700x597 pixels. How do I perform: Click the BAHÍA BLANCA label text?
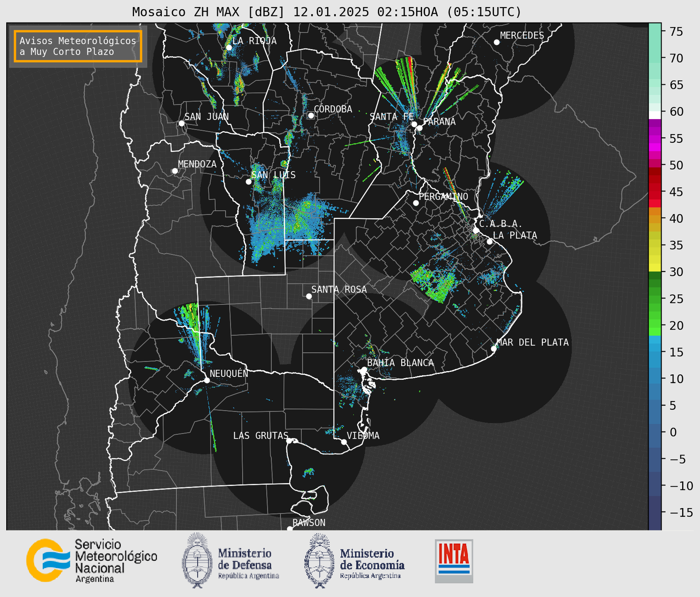pyautogui.click(x=400, y=363)
